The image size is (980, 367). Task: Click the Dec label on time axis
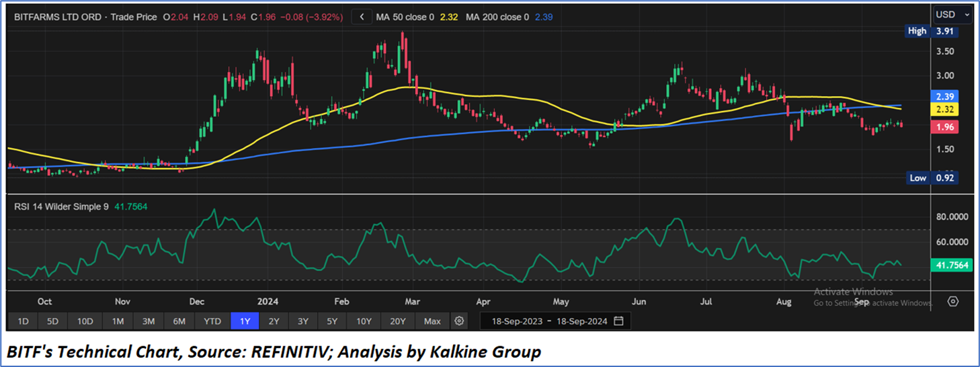tap(198, 302)
